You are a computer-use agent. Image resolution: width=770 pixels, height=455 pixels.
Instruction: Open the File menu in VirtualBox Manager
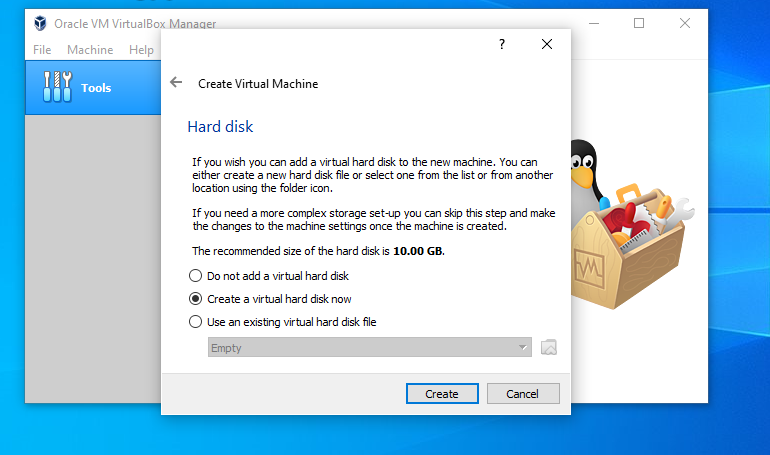[42, 50]
